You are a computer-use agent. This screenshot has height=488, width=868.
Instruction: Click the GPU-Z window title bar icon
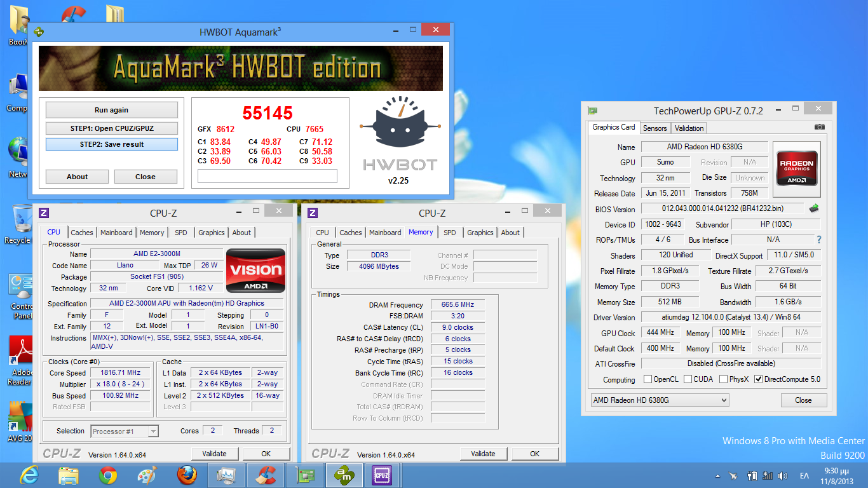pos(592,111)
